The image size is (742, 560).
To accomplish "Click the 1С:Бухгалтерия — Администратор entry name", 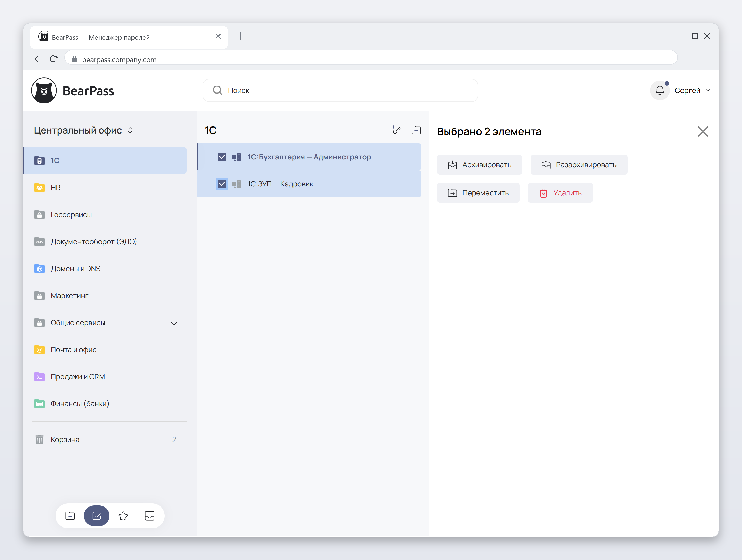I will click(309, 157).
